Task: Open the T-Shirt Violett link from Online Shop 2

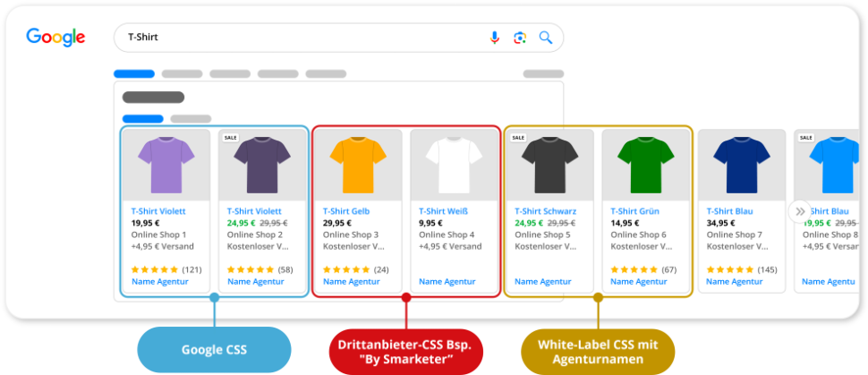Action: coord(254,211)
